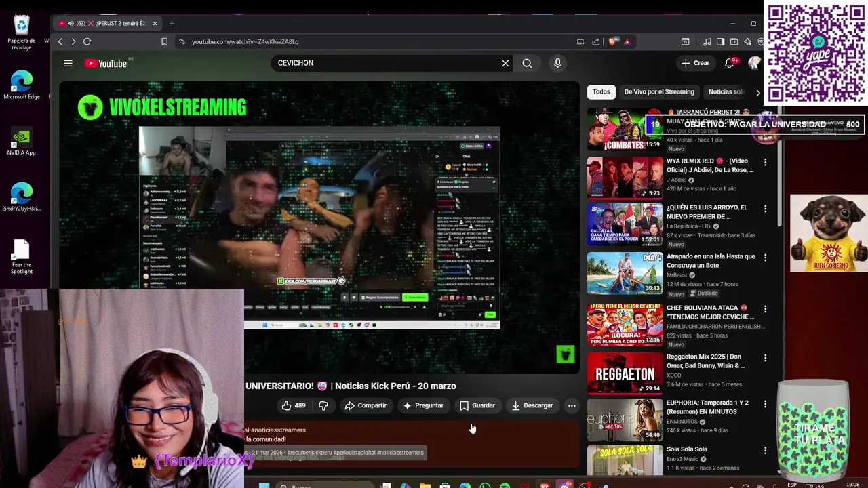
Task: Select the De Vivo por el Streaming chip
Action: [659, 91]
